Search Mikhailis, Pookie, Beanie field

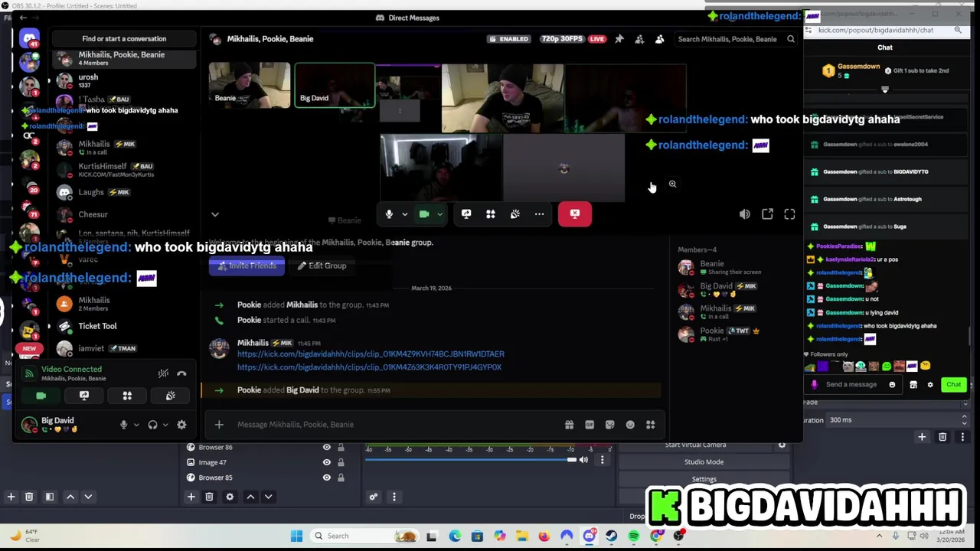[x=737, y=39]
